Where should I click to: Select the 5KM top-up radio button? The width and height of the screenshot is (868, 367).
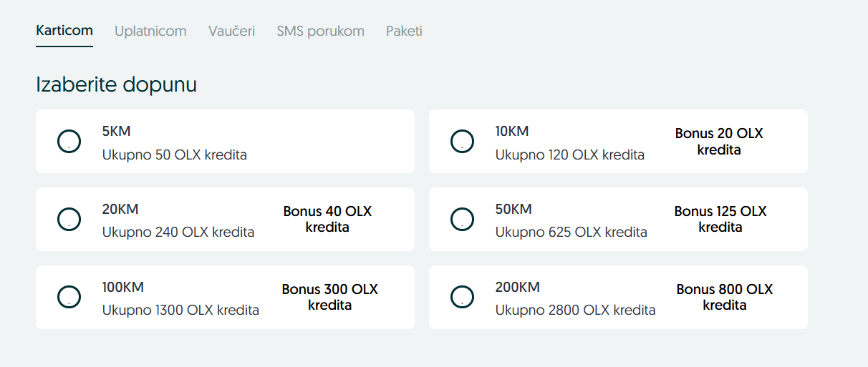(69, 142)
